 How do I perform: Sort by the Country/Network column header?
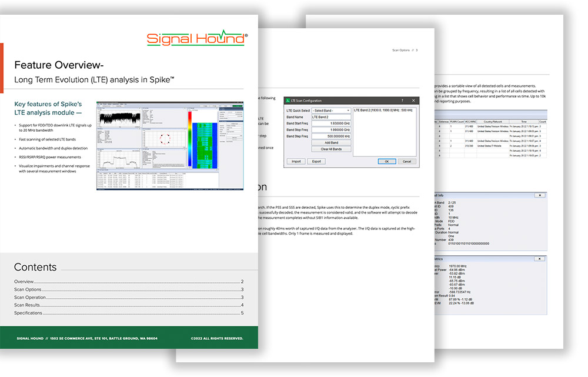click(492, 122)
